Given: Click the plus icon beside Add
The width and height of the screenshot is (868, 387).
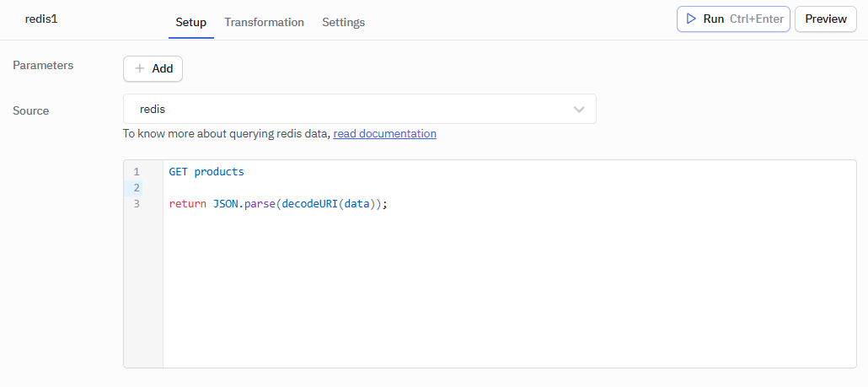Looking at the screenshot, I should tap(140, 68).
